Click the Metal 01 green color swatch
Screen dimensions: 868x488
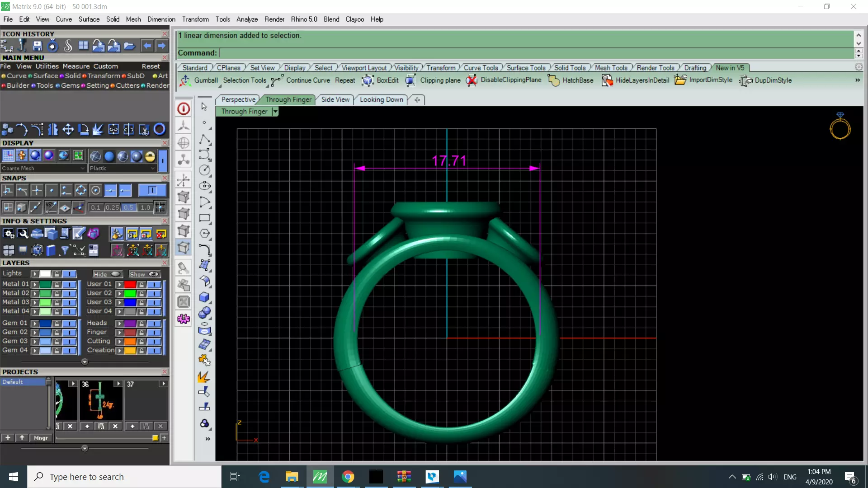45,284
